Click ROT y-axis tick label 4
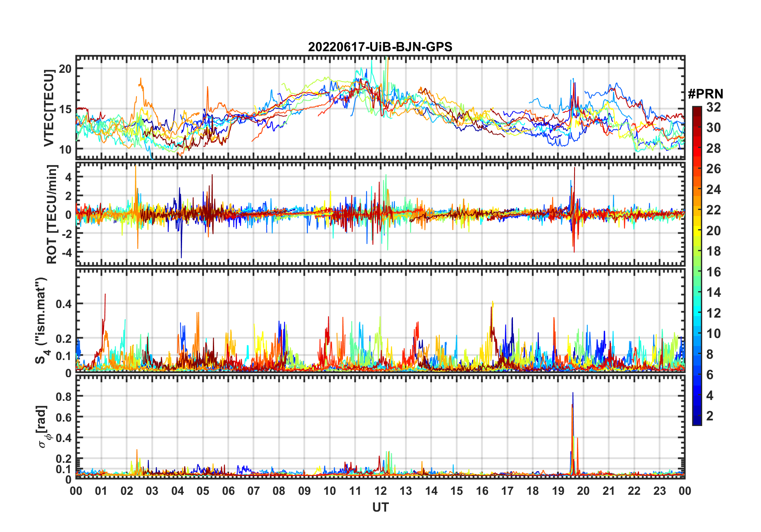The image size is (761, 532). click(x=68, y=177)
